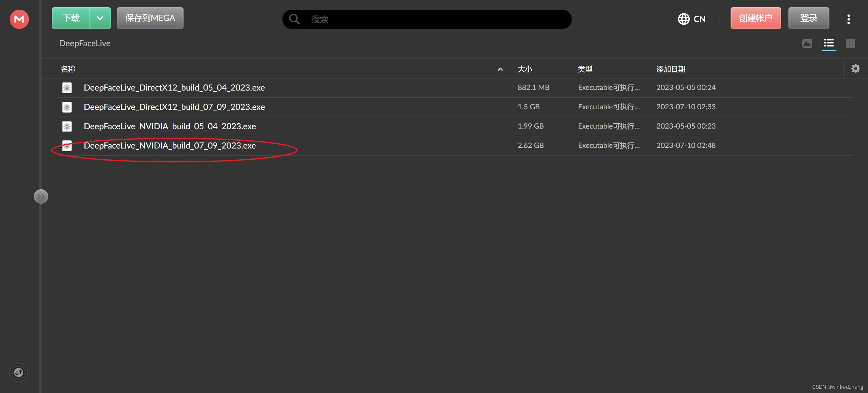Switch to image thumbnail view icon
868x393 pixels.
[807, 43]
